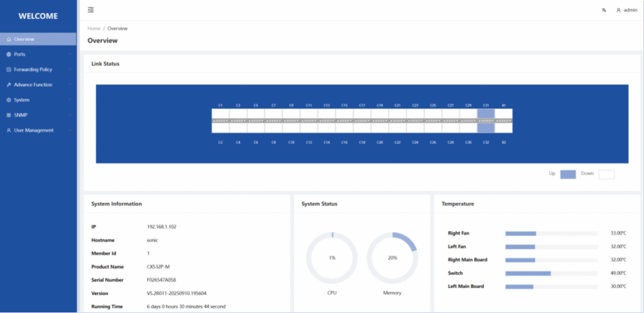Click the System gear icon
This screenshot has width=644, height=313.
[x=8, y=100]
